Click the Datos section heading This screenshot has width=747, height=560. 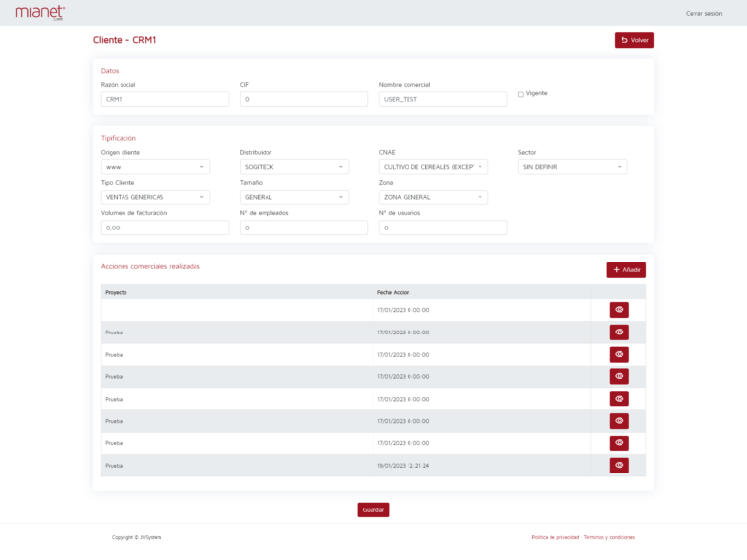(x=110, y=71)
